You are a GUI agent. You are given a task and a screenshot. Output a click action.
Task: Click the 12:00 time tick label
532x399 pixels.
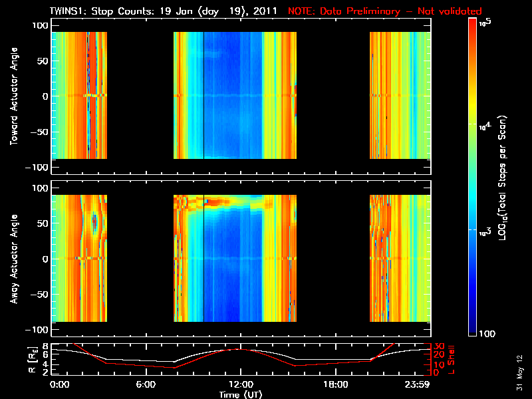[240, 385]
